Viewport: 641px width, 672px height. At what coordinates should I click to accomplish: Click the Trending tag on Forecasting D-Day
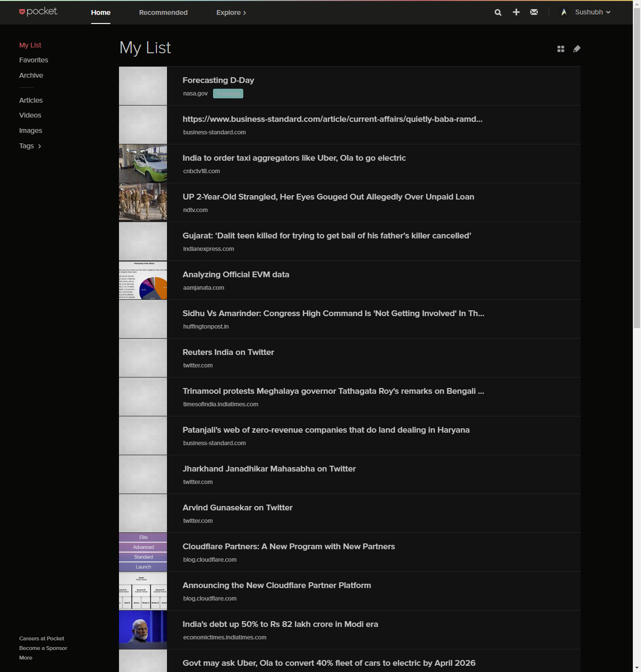click(x=228, y=94)
